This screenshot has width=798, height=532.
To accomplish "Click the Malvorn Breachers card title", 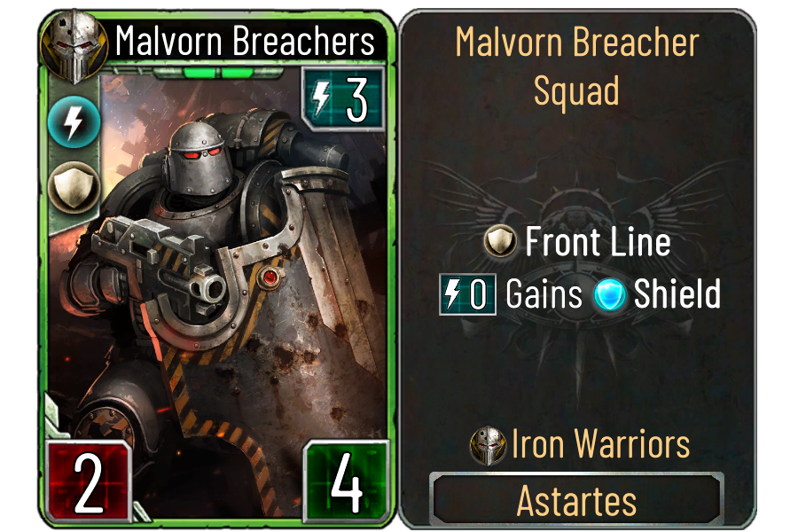I will tap(245, 41).
